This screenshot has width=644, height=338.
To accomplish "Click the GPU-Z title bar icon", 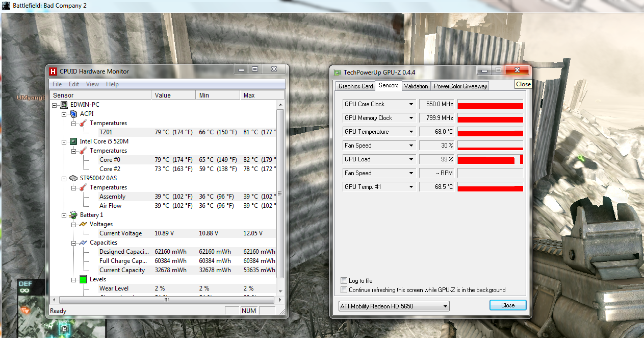I will pyautogui.click(x=338, y=73).
